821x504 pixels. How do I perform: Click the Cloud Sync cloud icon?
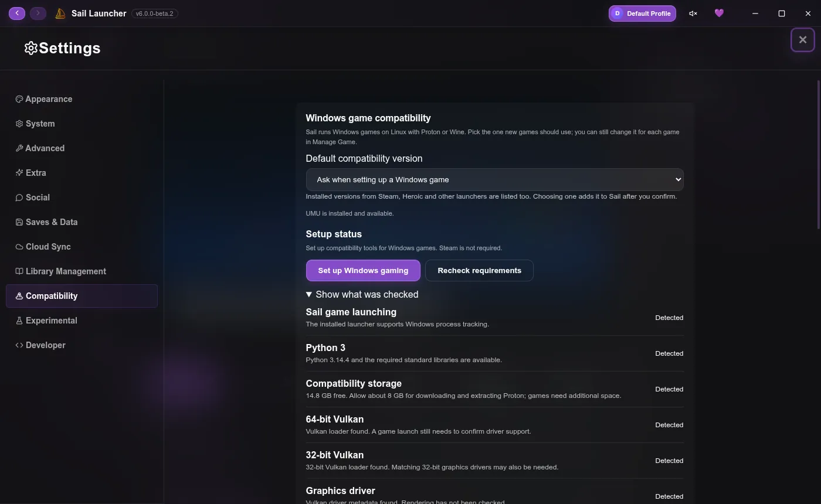(19, 247)
